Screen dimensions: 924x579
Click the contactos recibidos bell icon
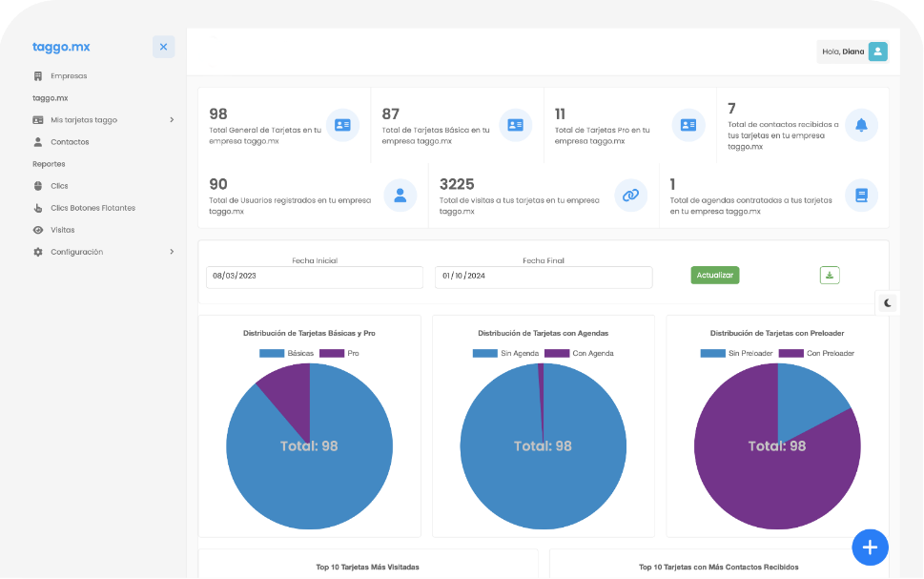[861, 125]
